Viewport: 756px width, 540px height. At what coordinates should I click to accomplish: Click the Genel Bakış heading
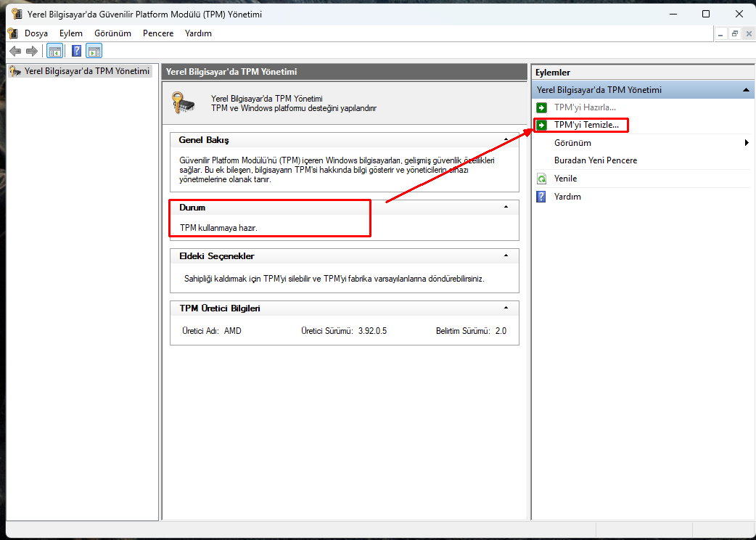point(204,140)
